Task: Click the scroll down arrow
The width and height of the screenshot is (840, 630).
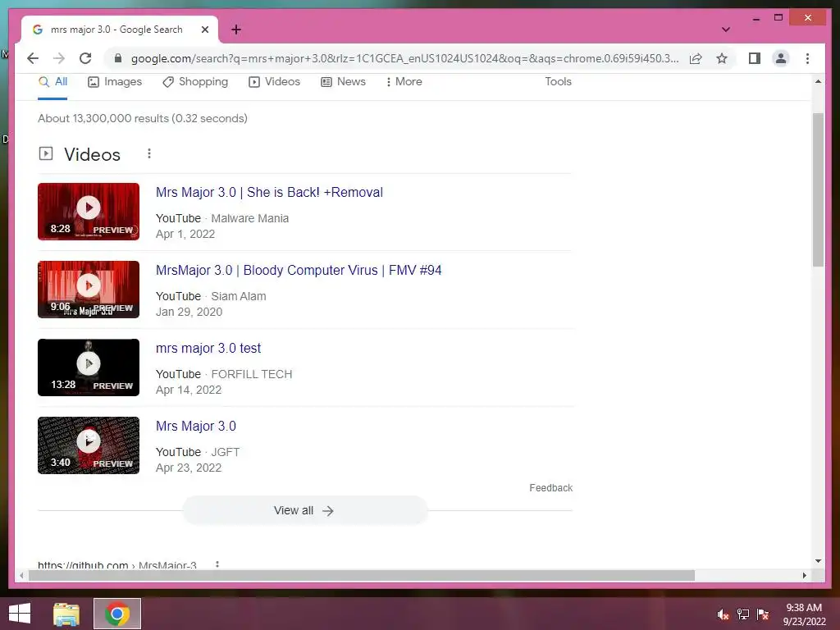Action: click(818, 561)
